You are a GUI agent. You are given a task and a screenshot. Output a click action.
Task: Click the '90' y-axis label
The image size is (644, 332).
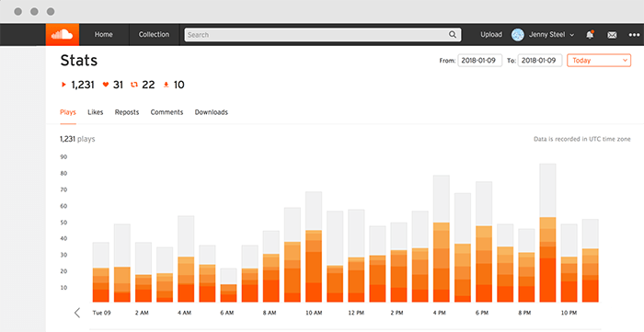(63, 156)
